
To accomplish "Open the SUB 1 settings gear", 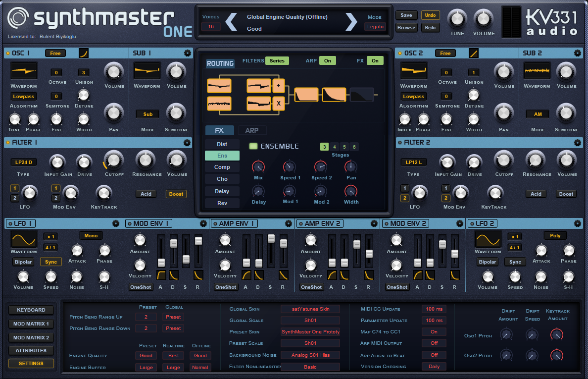I will coord(187,53).
